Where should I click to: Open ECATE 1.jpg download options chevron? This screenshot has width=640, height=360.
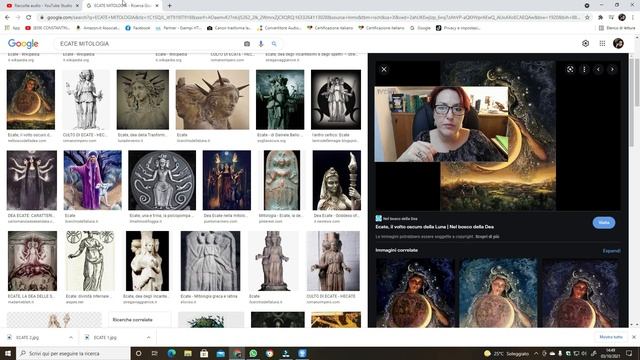(x=148, y=338)
